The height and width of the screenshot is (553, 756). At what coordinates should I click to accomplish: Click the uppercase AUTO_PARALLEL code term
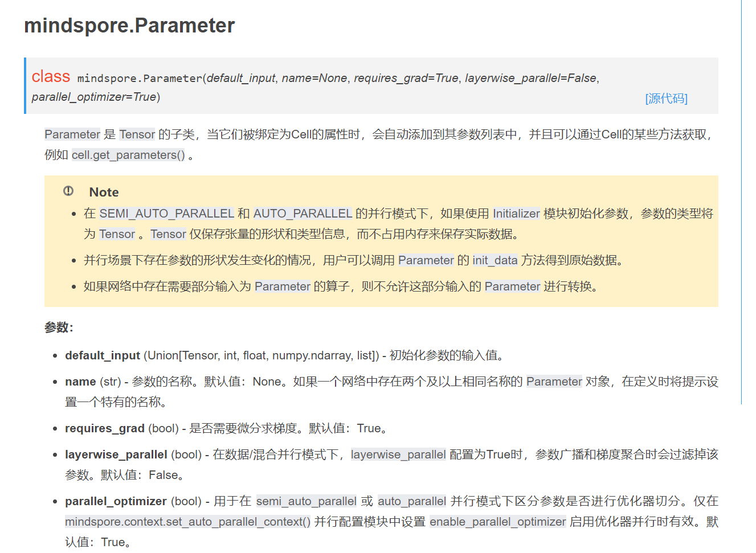point(303,214)
